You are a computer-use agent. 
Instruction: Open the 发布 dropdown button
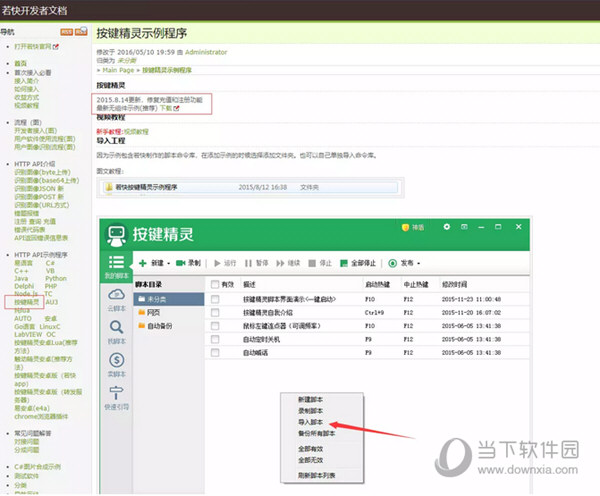[x=404, y=263]
